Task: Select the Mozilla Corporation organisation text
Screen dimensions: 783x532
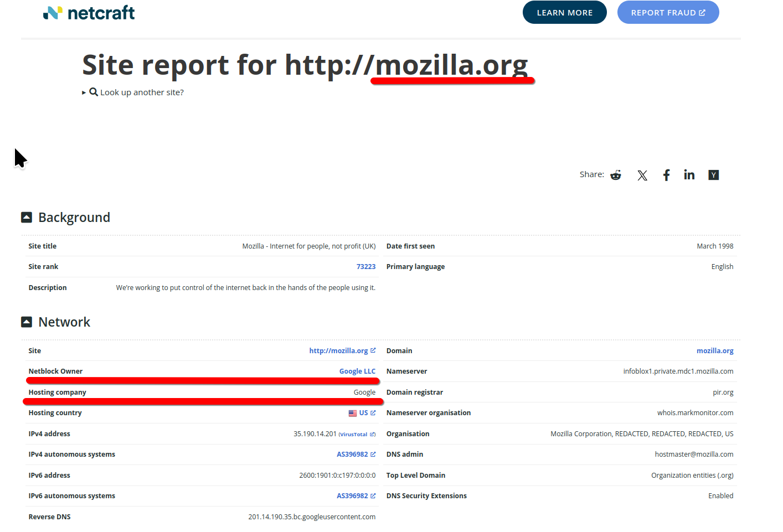Action: pyautogui.click(x=642, y=434)
